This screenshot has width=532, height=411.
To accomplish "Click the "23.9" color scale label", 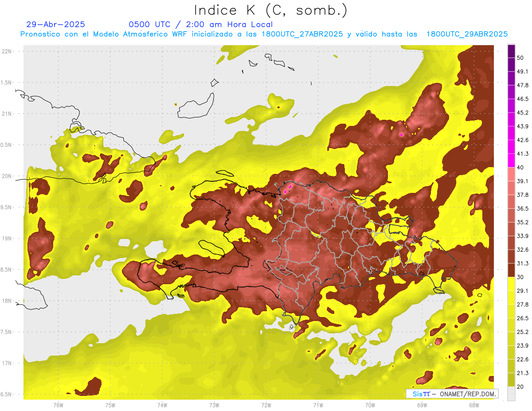I will [x=523, y=346].
